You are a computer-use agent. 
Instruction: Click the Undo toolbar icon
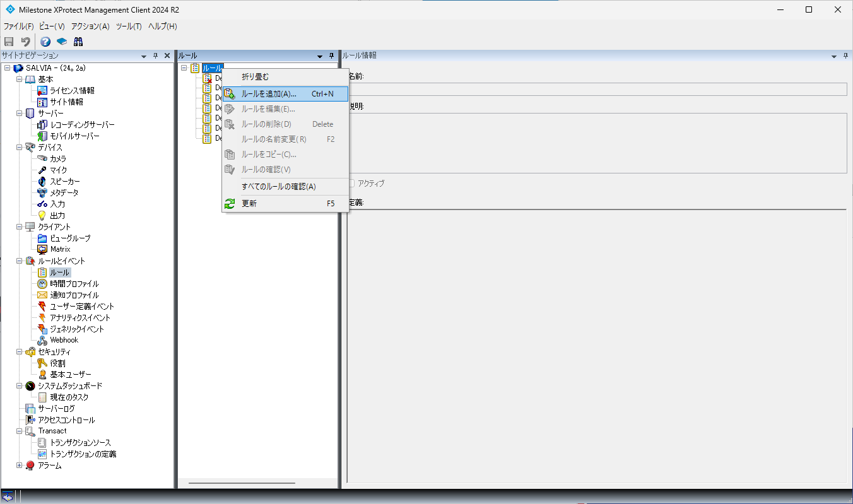click(x=25, y=42)
